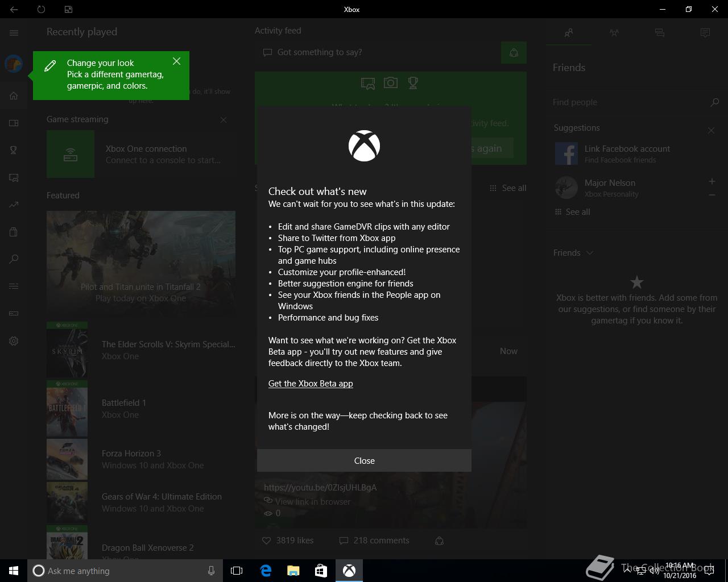Click the Cortana Ask me anything box
The height and width of the screenshot is (582, 728).
click(125, 571)
